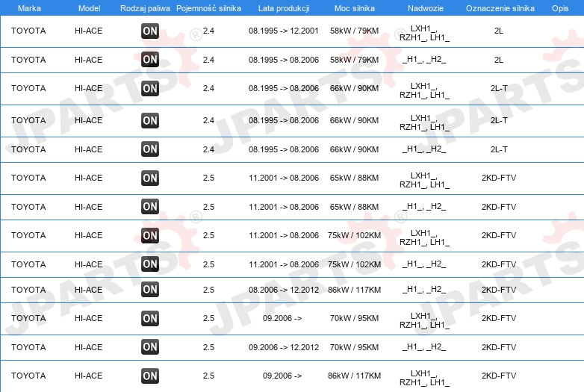Click 09.2006 -> date in the 86kW/117KM row
The height and width of the screenshot is (392, 584).
(282, 376)
